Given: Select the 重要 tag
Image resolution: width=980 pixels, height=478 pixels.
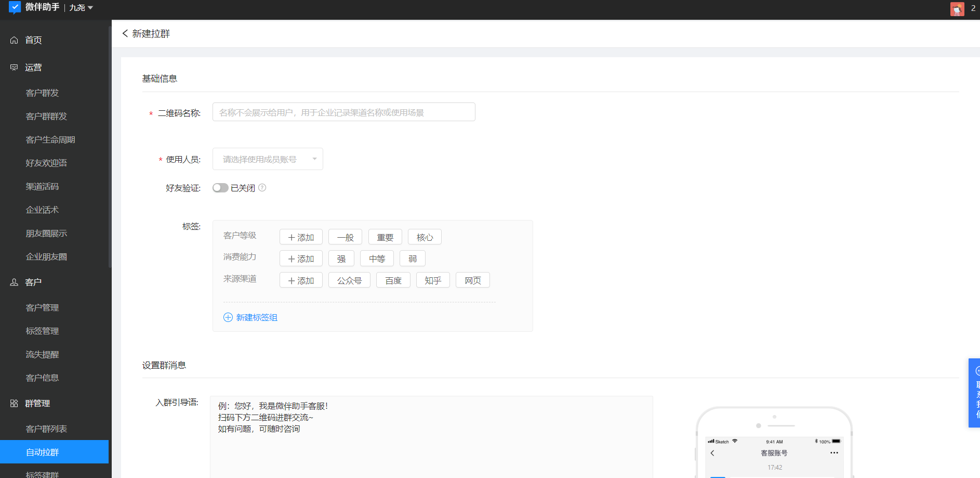Looking at the screenshot, I should click(x=385, y=237).
